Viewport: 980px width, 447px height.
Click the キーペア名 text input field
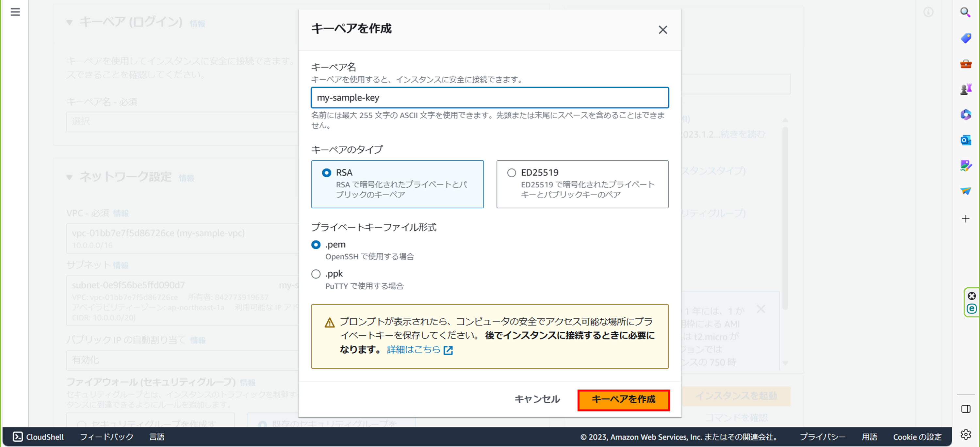click(x=489, y=98)
